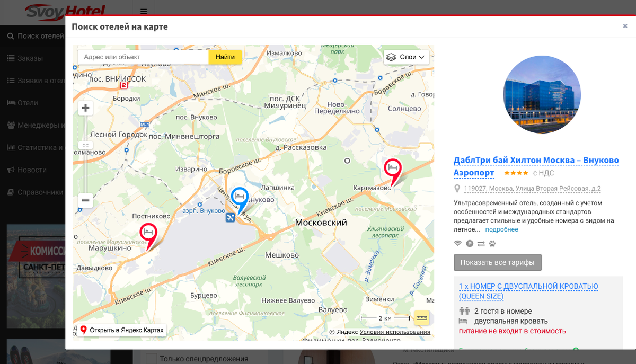Click the hotel address link Улица Вторая Рейсовая
636x364 pixels.
(x=532, y=189)
